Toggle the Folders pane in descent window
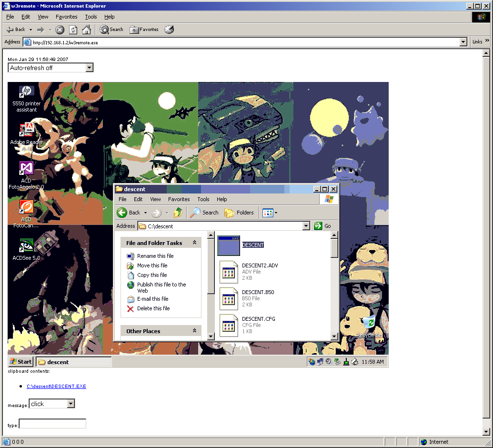 239,213
